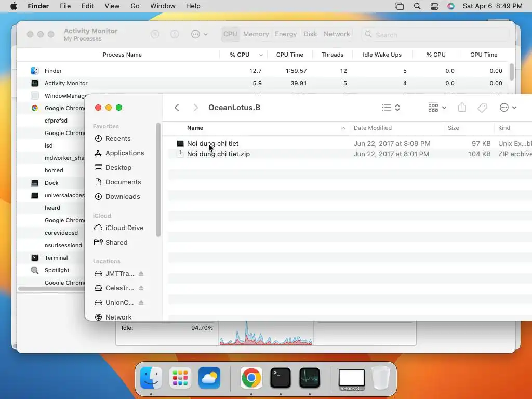Sort by GPU Time column
532x399 pixels.
pyautogui.click(x=484, y=55)
